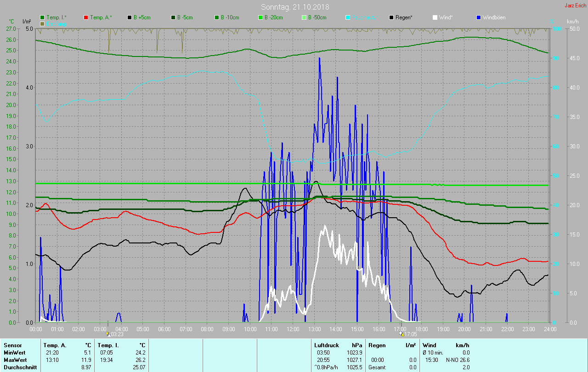Click the km/h axis unit label
The width and height of the screenshot is (588, 372).
pos(572,22)
